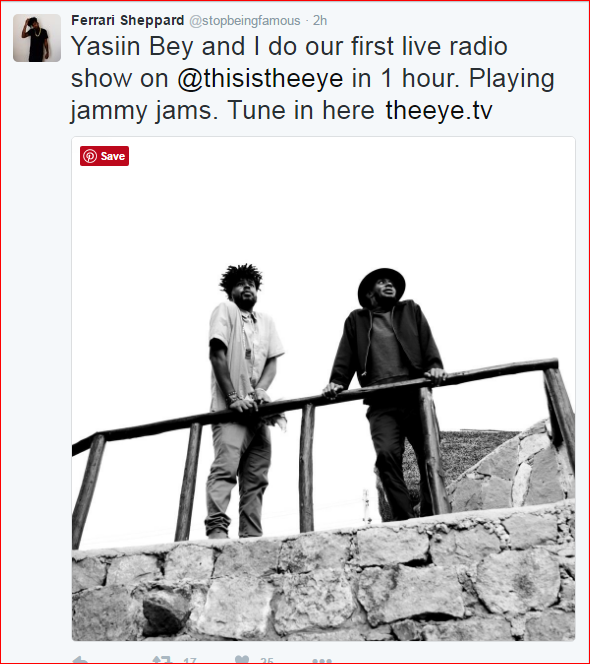590x664 pixels.
Task: Click the Ferrari Sheppard display name
Action: [127, 20]
